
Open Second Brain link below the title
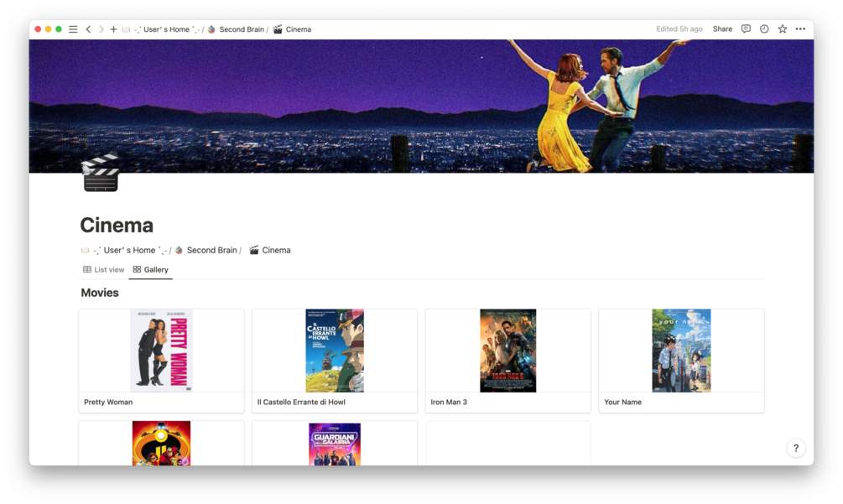[212, 251]
